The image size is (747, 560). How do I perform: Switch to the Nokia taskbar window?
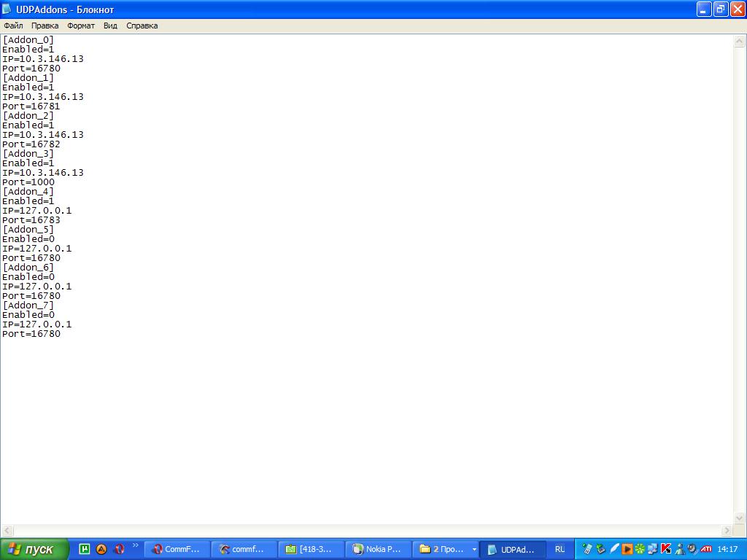tap(378, 549)
